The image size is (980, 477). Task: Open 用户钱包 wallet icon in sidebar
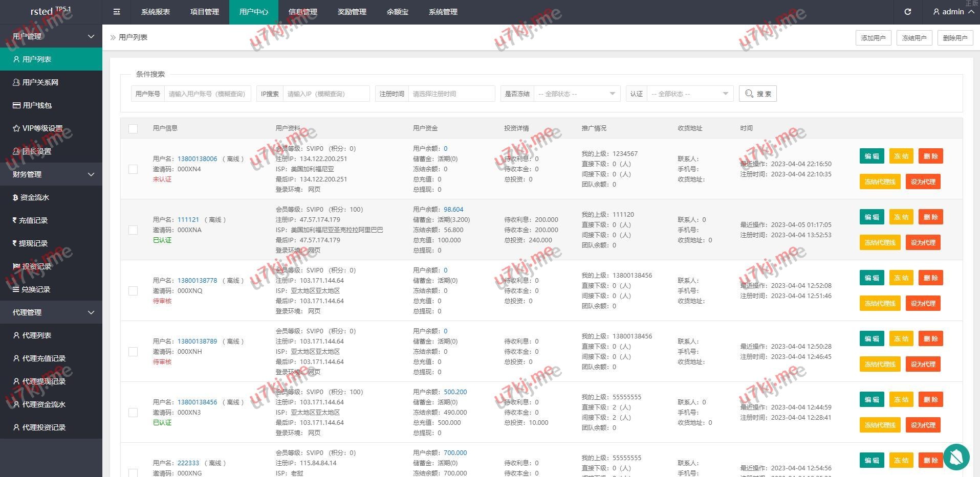coord(16,105)
